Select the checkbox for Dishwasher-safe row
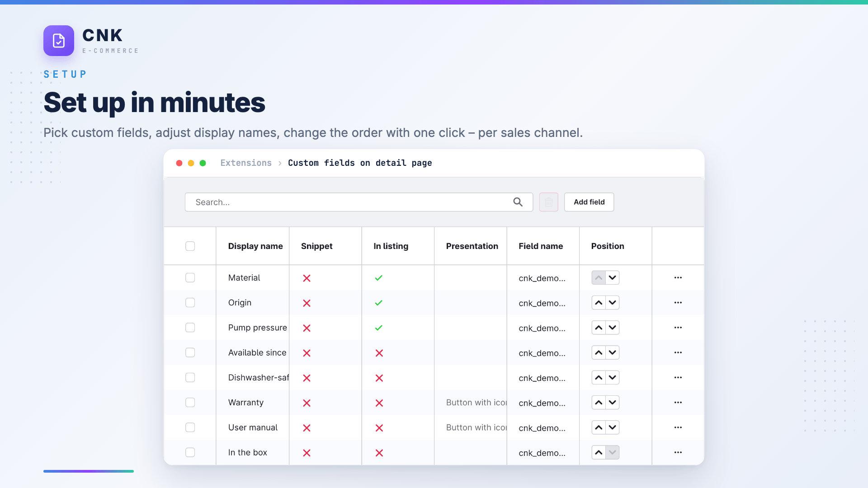Image resolution: width=868 pixels, height=488 pixels. pos(190,377)
